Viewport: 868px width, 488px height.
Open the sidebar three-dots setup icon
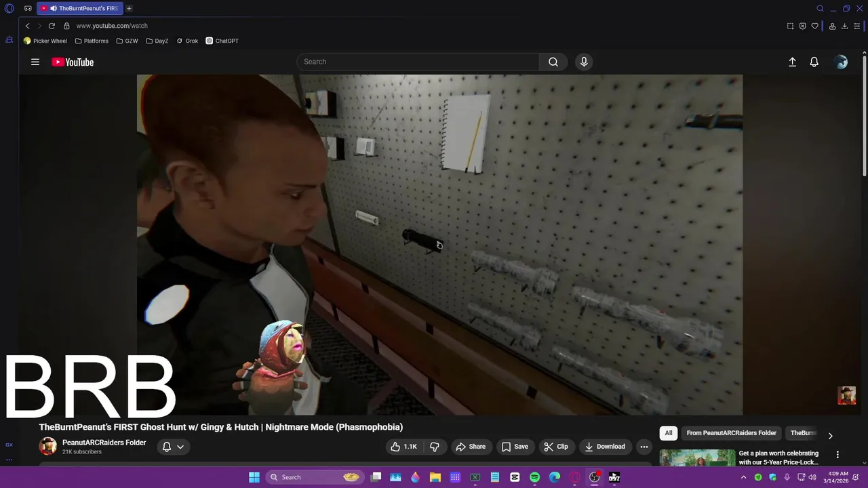[9, 460]
